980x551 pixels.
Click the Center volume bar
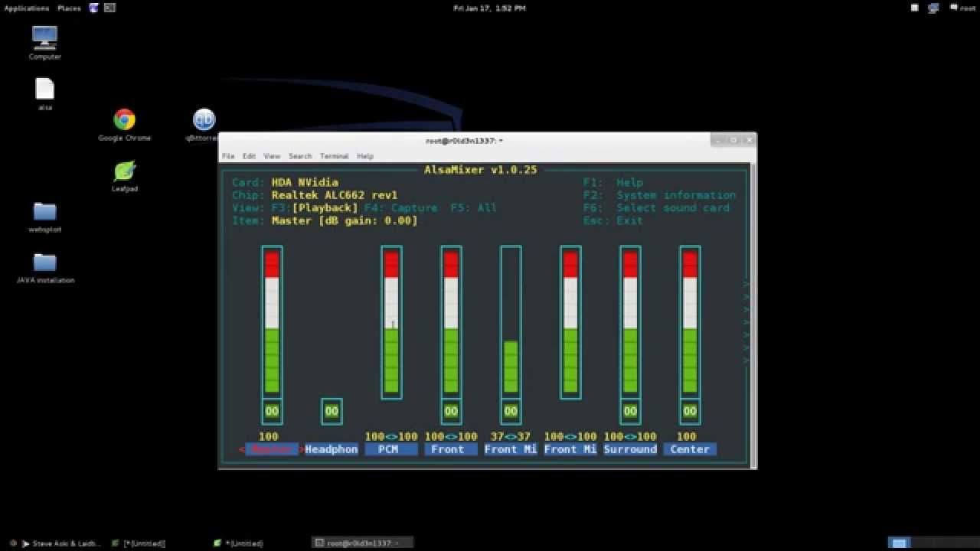(690, 322)
